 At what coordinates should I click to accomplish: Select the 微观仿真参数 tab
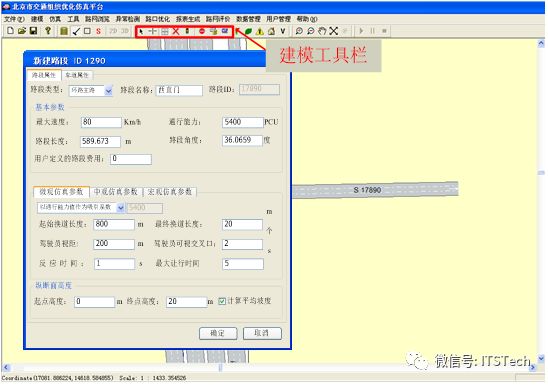point(61,192)
